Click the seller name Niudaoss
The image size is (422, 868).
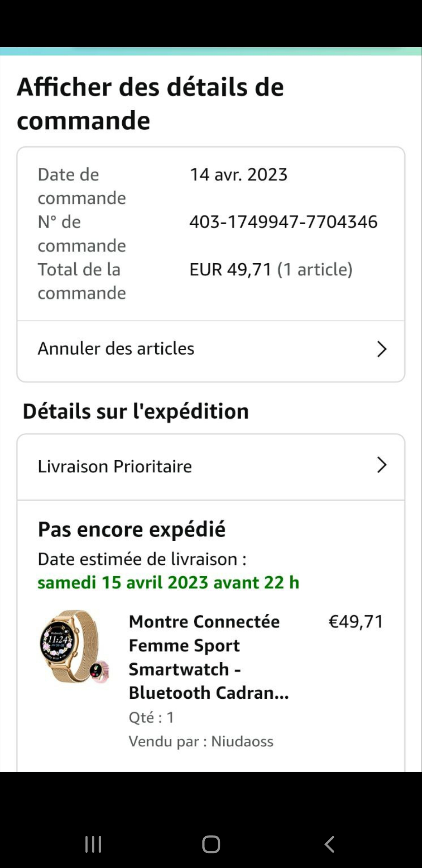[x=242, y=741]
